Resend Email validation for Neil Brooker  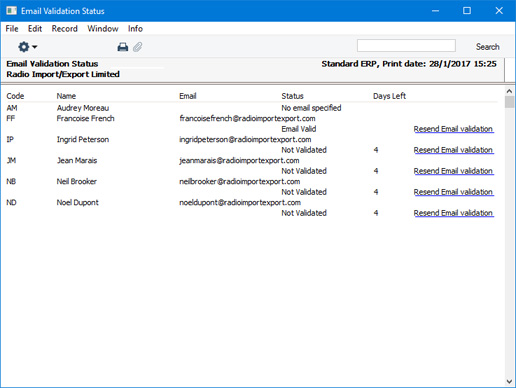tap(454, 192)
